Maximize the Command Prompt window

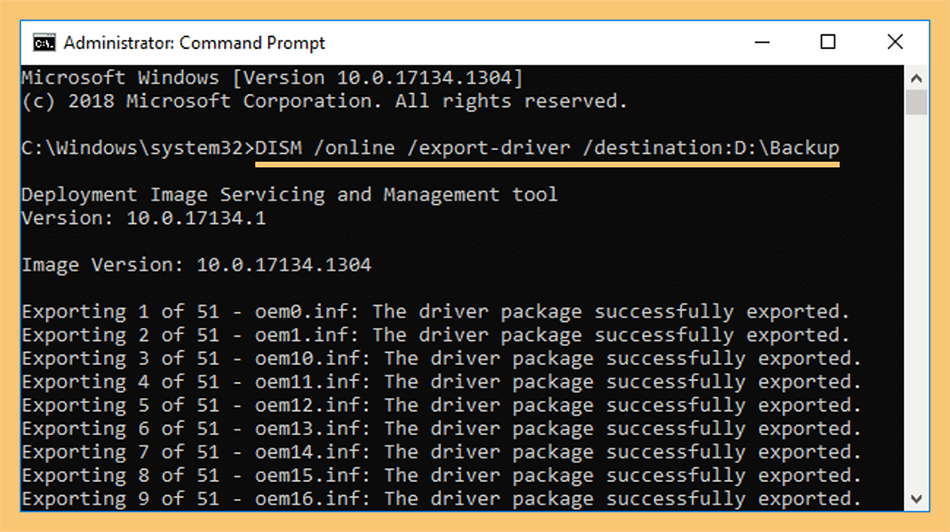pos(828,42)
